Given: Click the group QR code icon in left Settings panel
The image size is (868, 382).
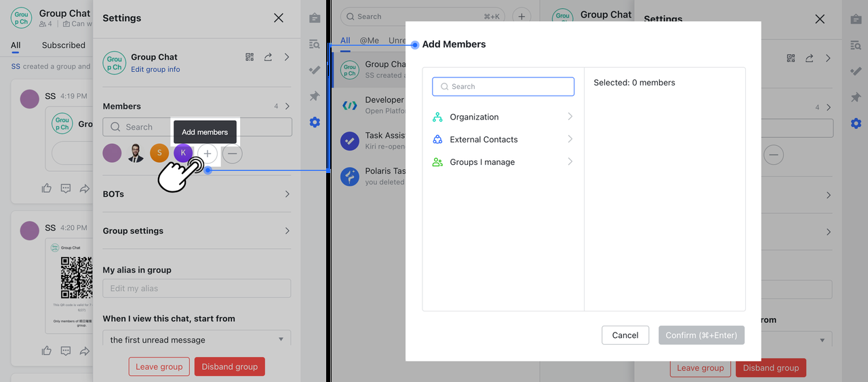Looking at the screenshot, I should click(250, 58).
